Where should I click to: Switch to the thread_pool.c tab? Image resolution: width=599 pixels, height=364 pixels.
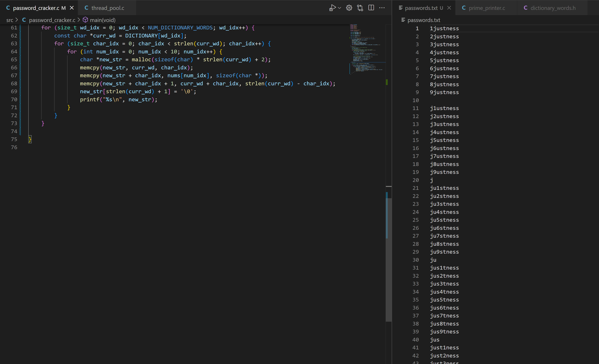(x=107, y=8)
